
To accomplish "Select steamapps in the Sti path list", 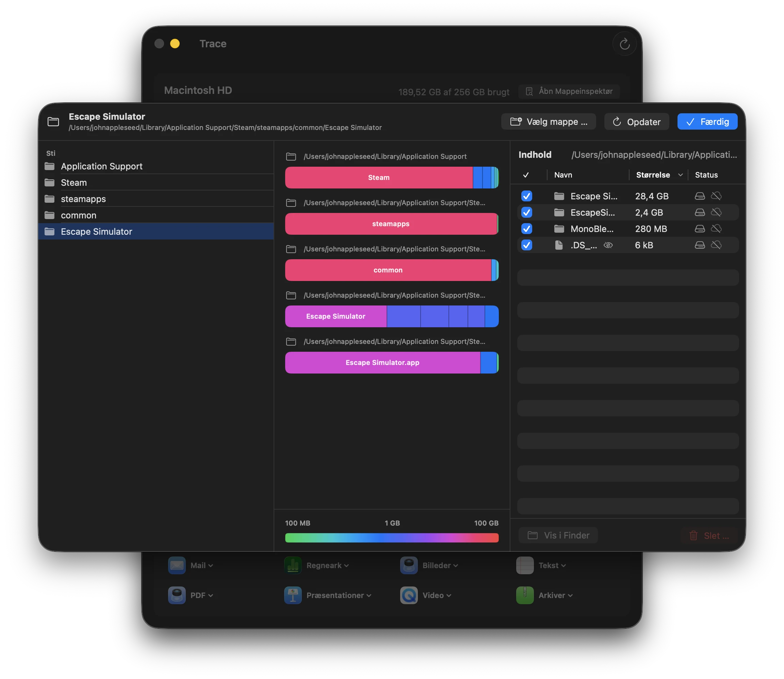I will pyautogui.click(x=156, y=199).
